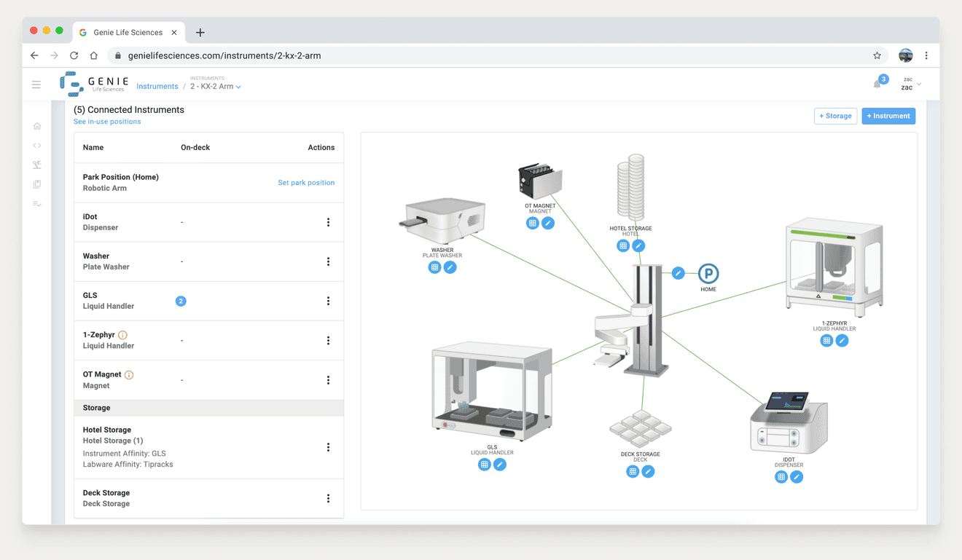Open the grid icon under GLS diagram
The width and height of the screenshot is (962, 560).
pyautogui.click(x=485, y=464)
